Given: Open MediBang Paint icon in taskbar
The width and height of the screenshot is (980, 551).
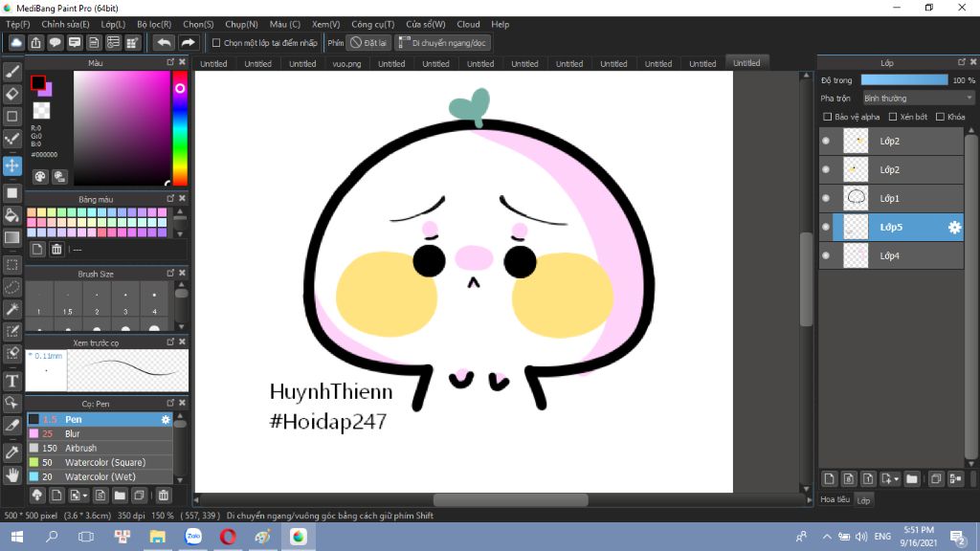Looking at the screenshot, I should 299,537.
